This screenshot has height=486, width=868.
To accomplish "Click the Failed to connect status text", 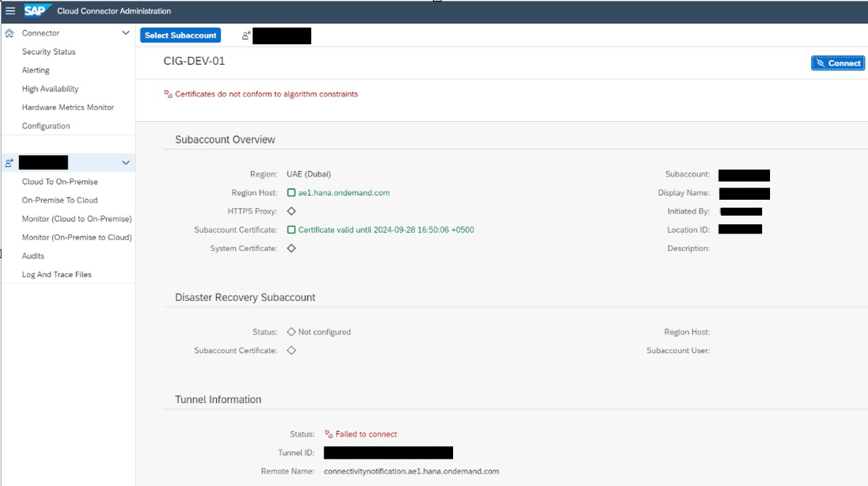I will point(366,434).
